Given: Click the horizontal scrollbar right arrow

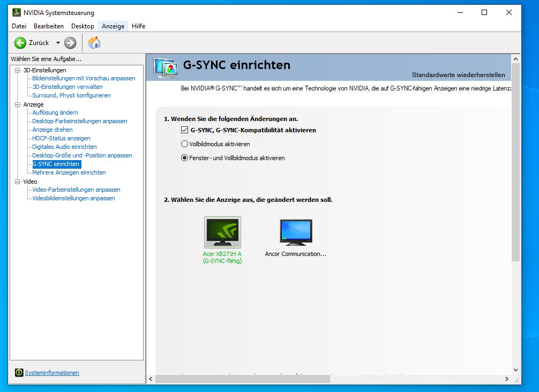Looking at the screenshot, I should pos(507,379).
